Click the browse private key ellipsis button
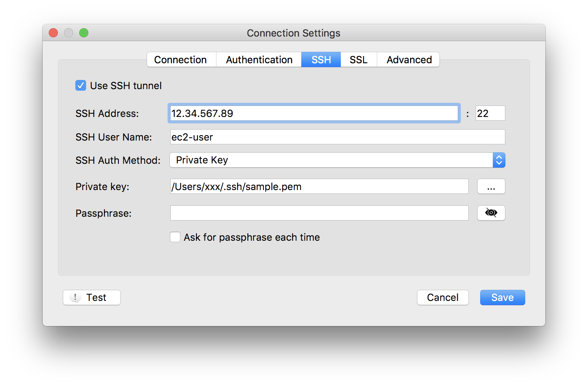The height and width of the screenshot is (387, 588). [491, 187]
